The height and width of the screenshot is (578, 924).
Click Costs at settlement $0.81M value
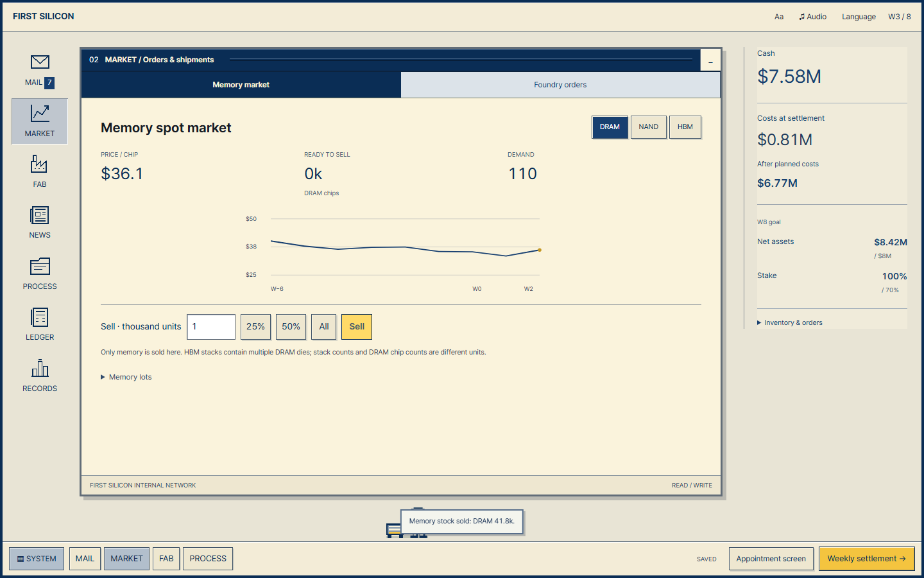[x=785, y=139]
